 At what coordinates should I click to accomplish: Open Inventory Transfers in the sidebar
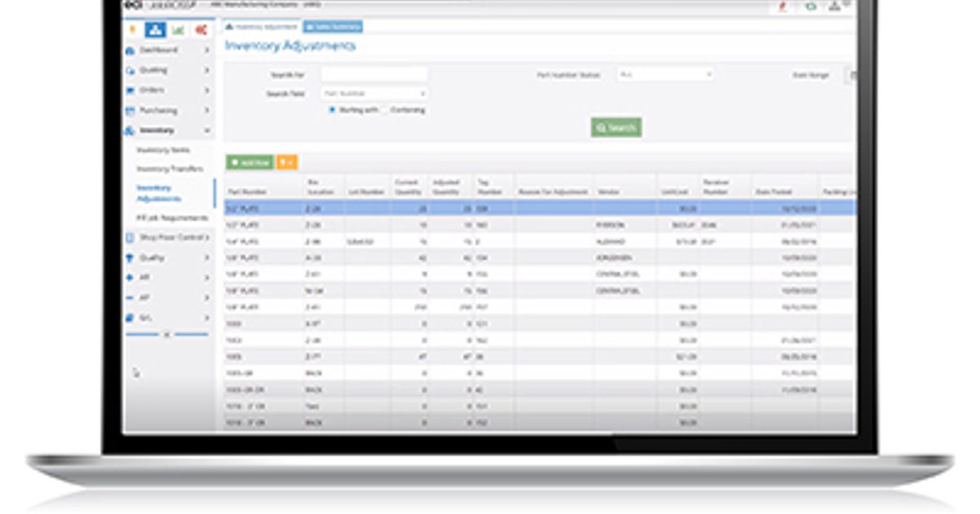click(170, 169)
